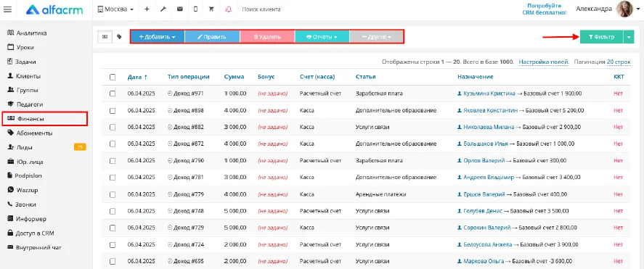Tick checkbox for Доход #898 row
The width and height of the screenshot is (644, 269).
pyautogui.click(x=113, y=110)
